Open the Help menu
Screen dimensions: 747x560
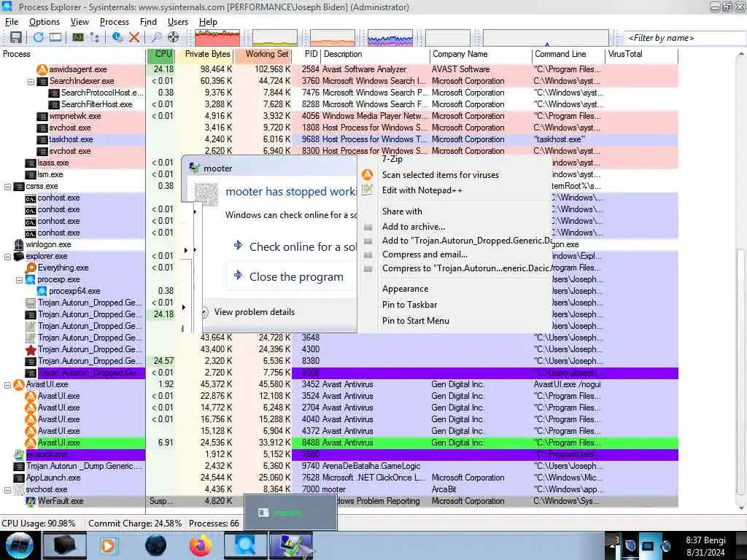tap(208, 22)
